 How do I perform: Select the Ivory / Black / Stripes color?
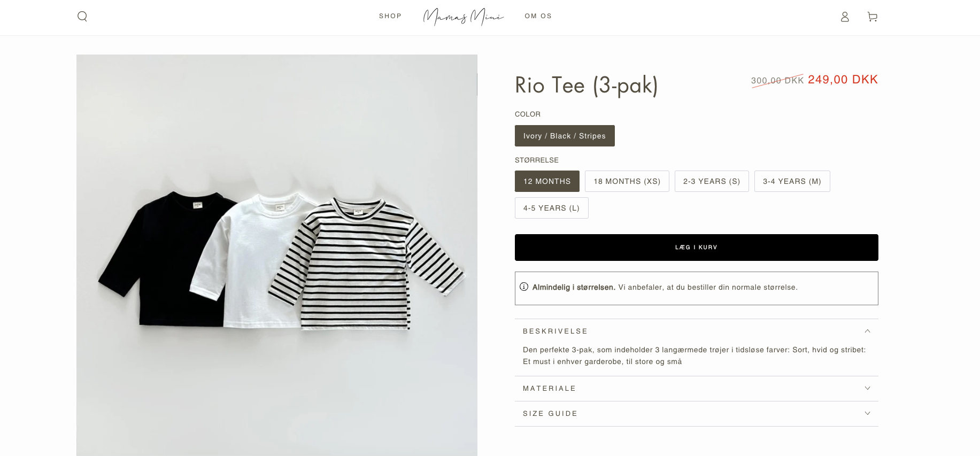click(565, 136)
